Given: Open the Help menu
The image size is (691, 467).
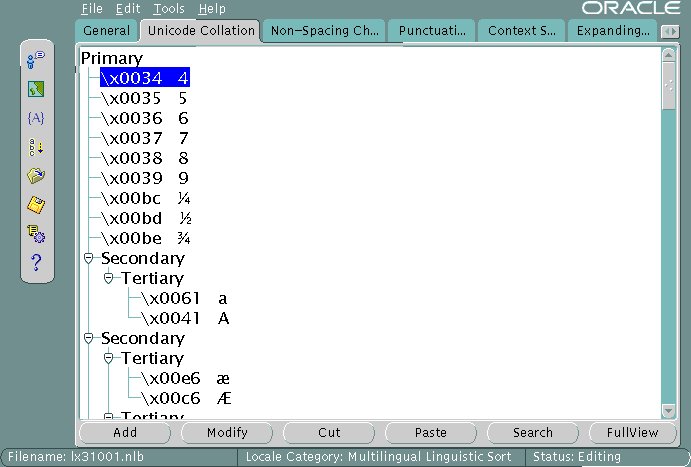Looking at the screenshot, I should (212, 9).
